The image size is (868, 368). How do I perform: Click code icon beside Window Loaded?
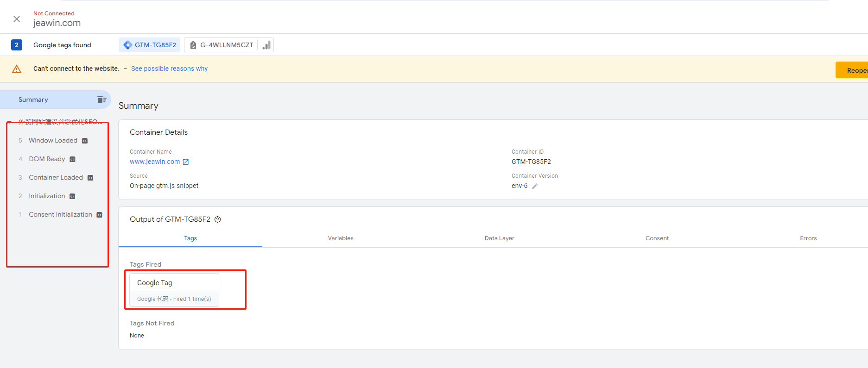pyautogui.click(x=85, y=141)
